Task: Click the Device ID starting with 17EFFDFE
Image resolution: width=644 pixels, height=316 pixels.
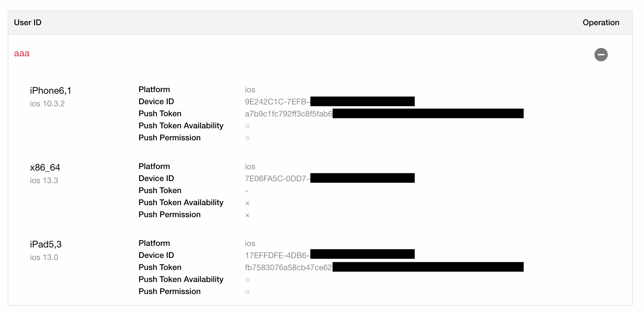Action: tap(330, 255)
